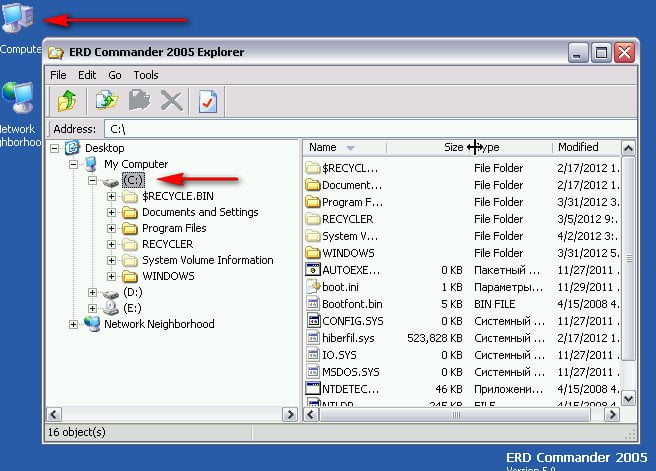
Task: Expand the Network Neighborhood tree node
Action: [75, 324]
